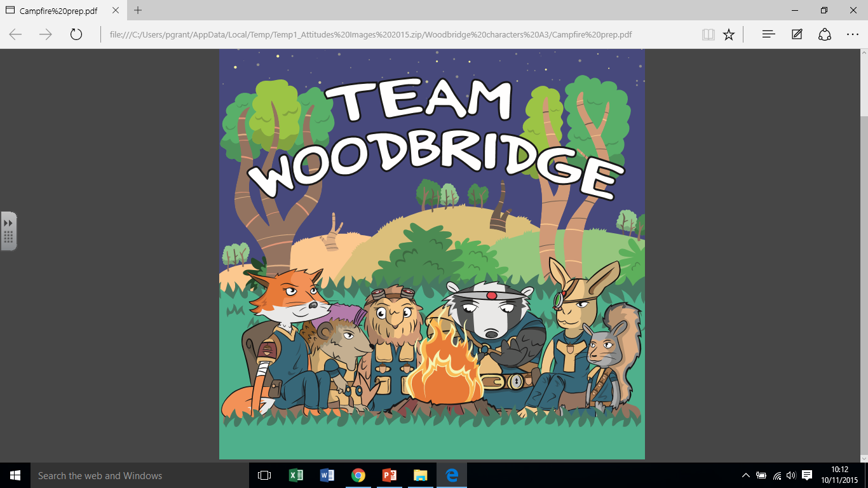Launch Excel from the taskbar

tap(296, 475)
